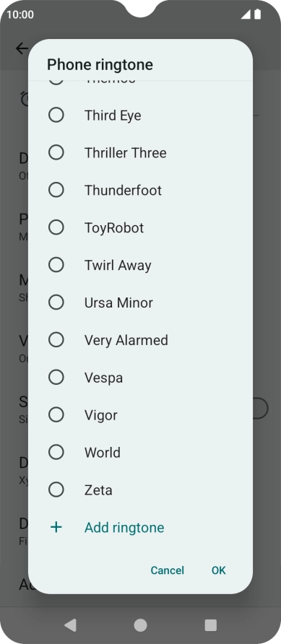The image size is (281, 644).
Task: Select the Thriller Three radio button
Action: pyautogui.click(x=56, y=152)
